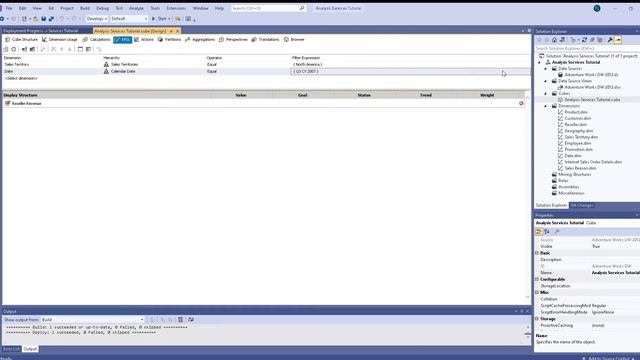Image resolution: width=640 pixels, height=360 pixels.
Task: Switch to the Aggregations tab
Action: (200, 40)
